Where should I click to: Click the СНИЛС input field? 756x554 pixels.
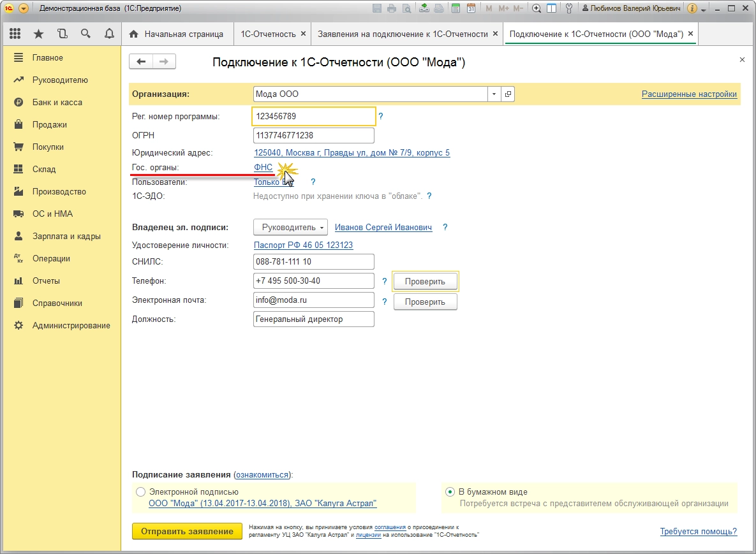tap(313, 262)
